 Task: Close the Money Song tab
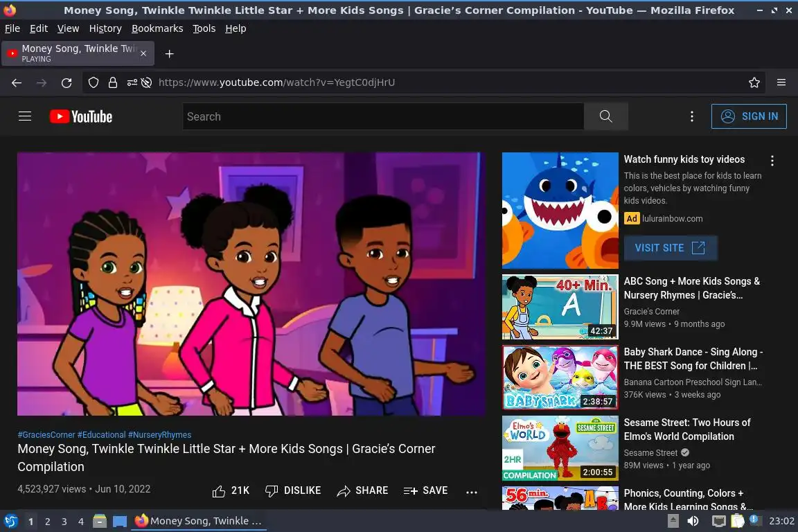143,53
